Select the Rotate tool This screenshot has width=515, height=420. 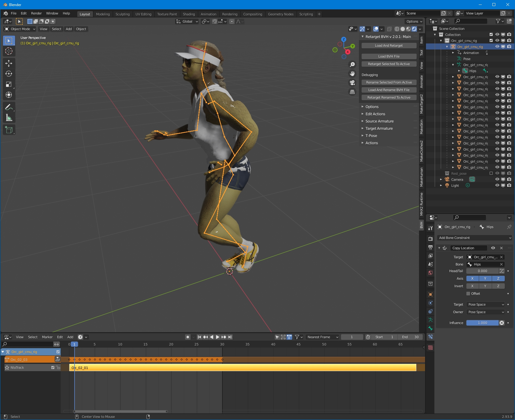pyautogui.click(x=9, y=74)
